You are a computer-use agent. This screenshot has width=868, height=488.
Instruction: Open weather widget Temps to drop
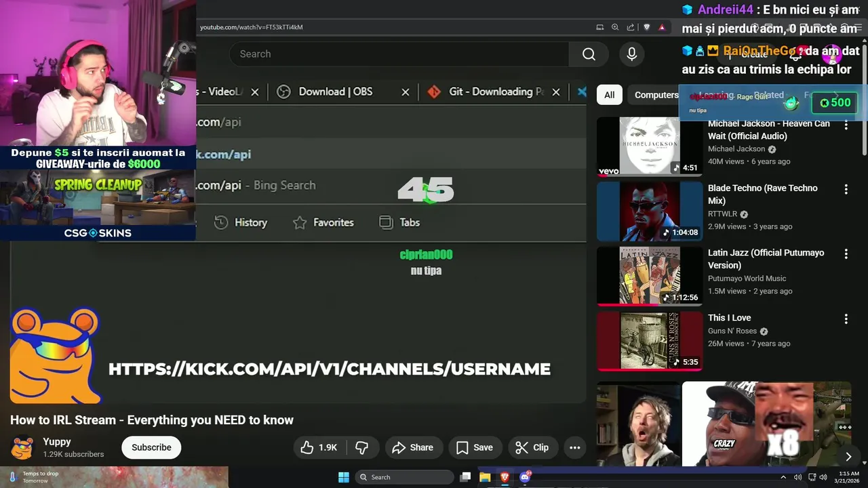(33, 477)
